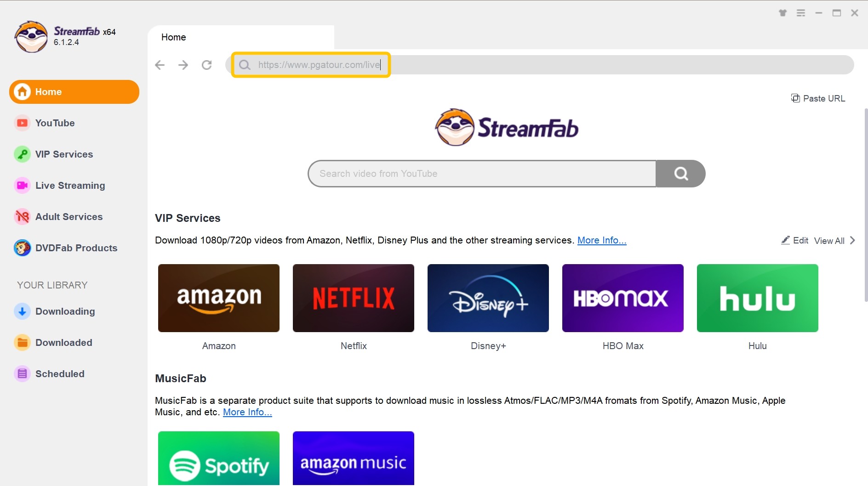The image size is (868, 486).
Task: Click the YouTube search field
Action: [x=482, y=174]
